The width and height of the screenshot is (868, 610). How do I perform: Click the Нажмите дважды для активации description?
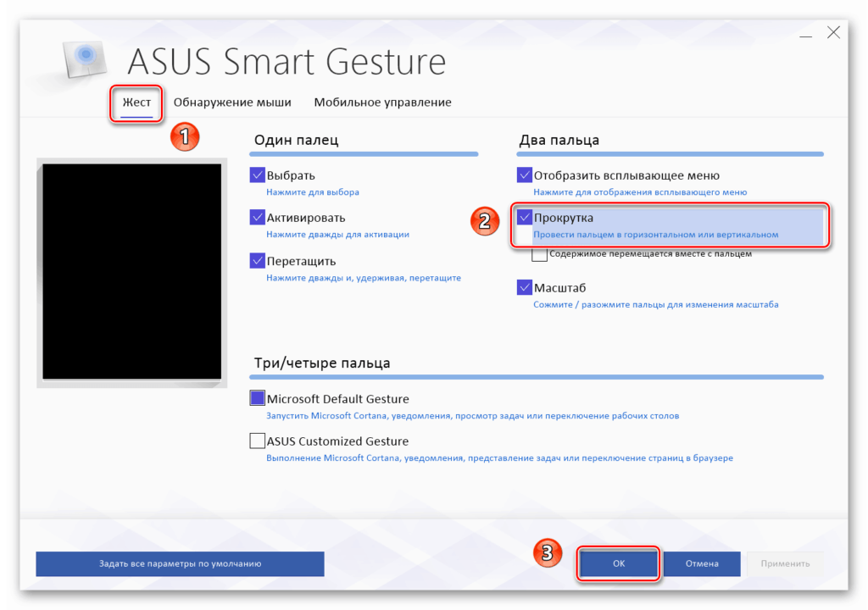point(337,234)
